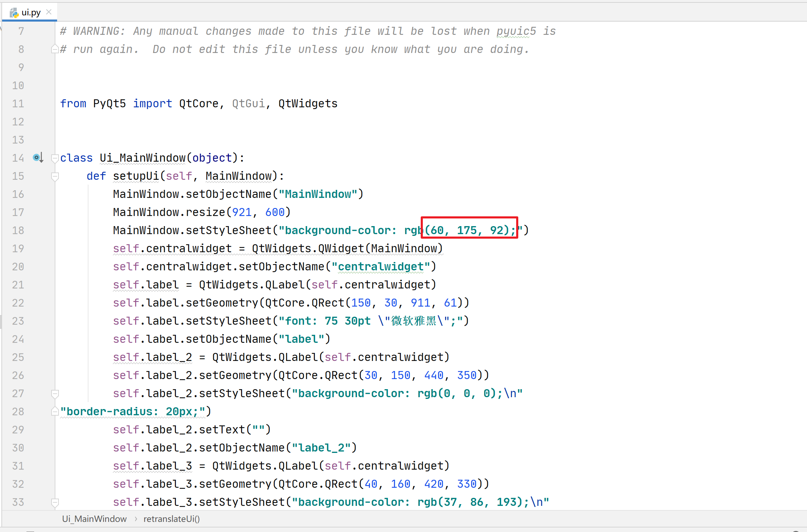Click the retranslateUi() breadcrumb
The height and width of the screenshot is (532, 807).
(x=171, y=519)
